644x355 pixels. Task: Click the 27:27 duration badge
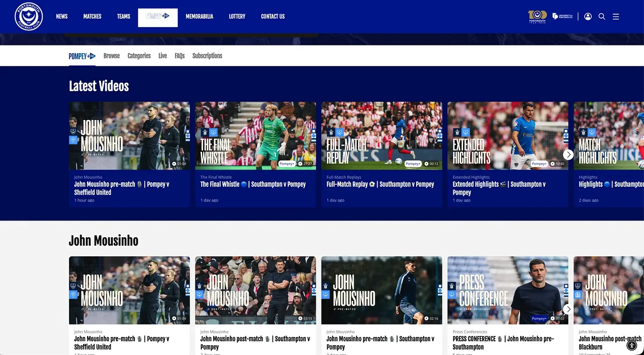click(x=305, y=164)
